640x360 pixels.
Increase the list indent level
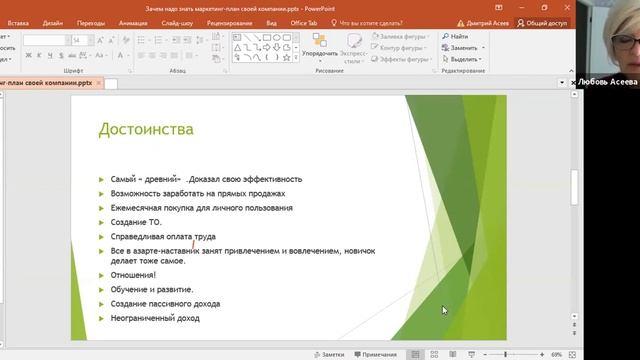coord(187,40)
